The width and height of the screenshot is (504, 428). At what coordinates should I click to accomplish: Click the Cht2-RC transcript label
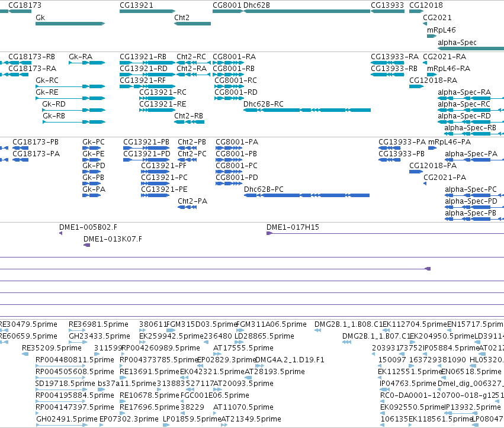coord(191,57)
